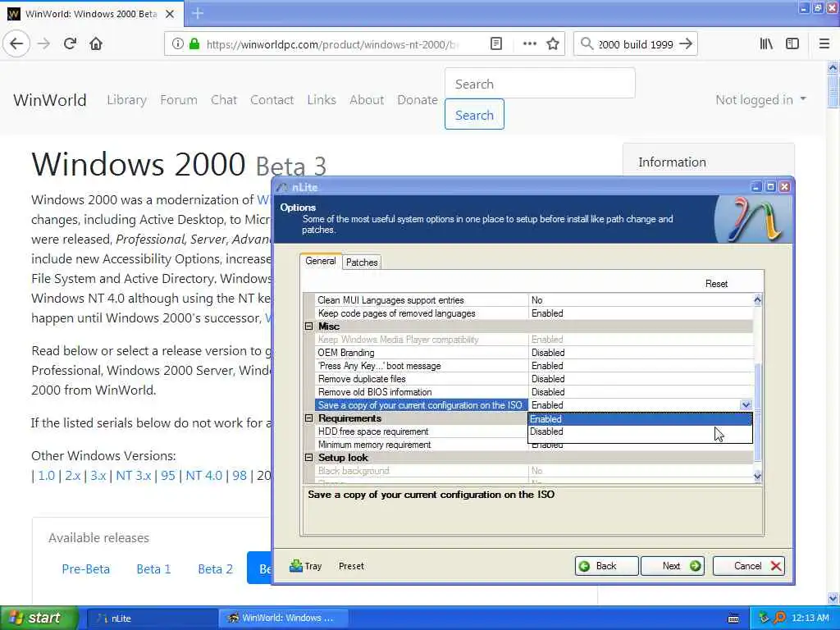
Task: Toggle reader view in address bar
Action: [x=496, y=44]
